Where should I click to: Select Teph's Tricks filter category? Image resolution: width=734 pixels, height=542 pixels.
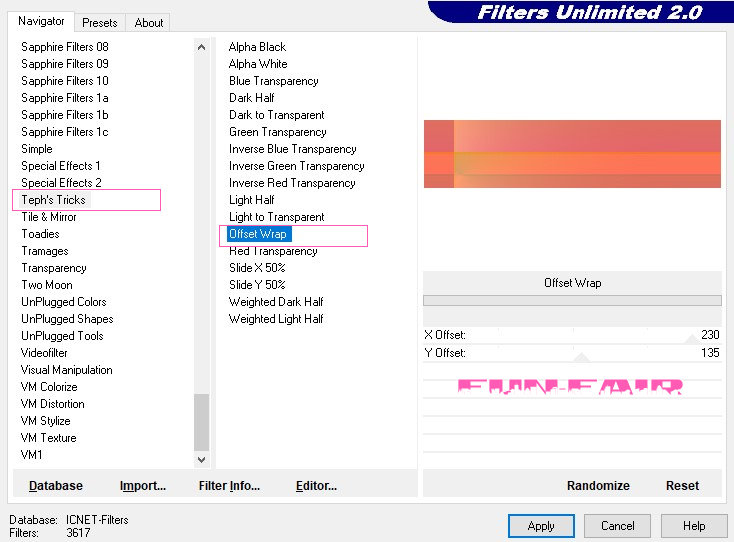click(54, 200)
